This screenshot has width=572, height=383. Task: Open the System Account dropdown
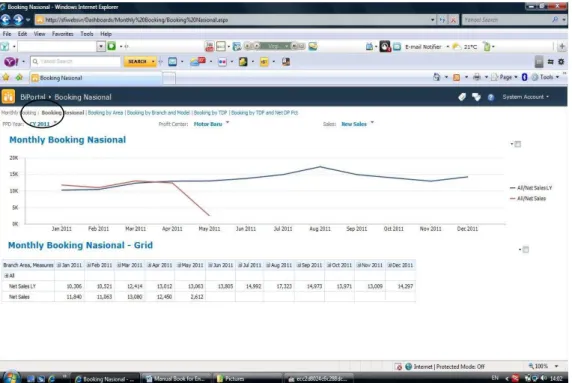tap(525, 97)
